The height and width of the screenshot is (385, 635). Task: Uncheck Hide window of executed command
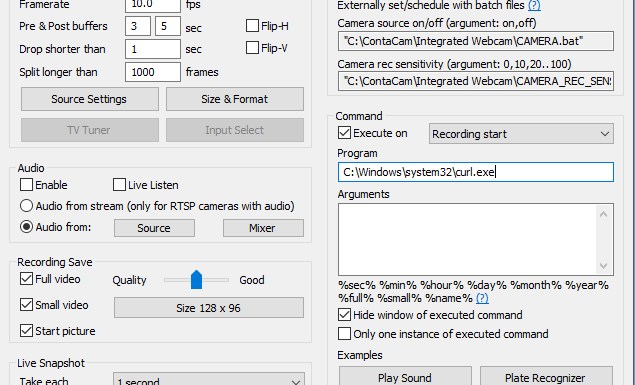[344, 315]
